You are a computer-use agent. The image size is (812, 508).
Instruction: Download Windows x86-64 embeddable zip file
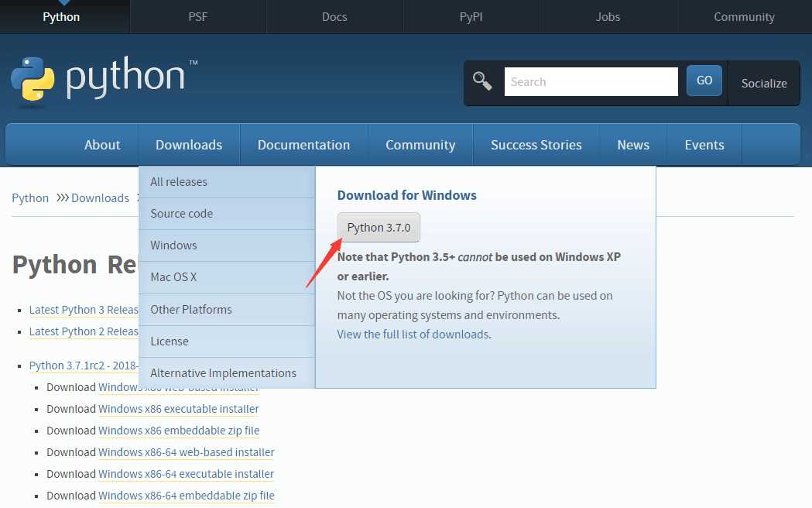pos(187,496)
